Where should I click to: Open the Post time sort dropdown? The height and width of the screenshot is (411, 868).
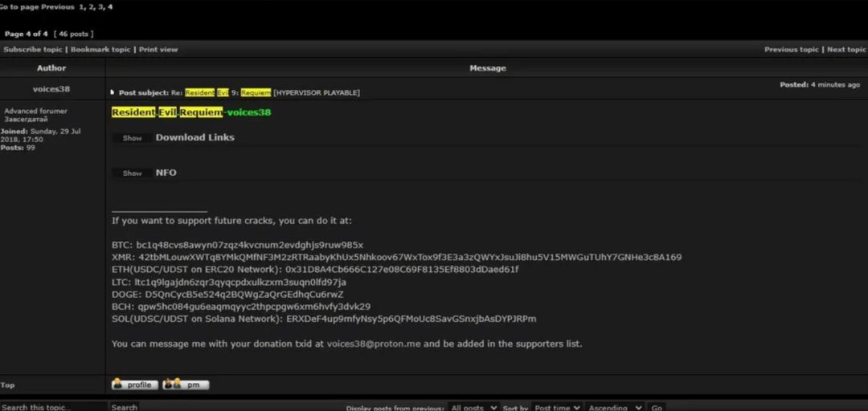556,408
